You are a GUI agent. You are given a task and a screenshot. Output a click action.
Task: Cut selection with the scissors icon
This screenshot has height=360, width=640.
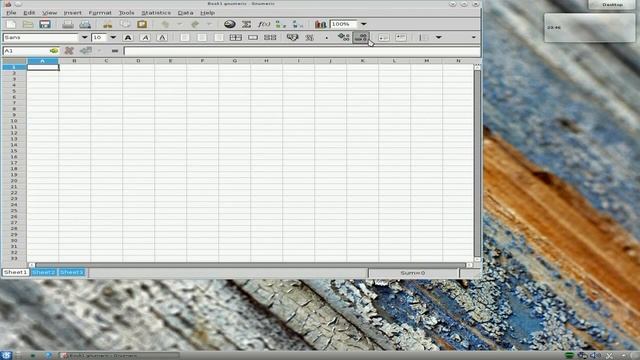coord(108,24)
